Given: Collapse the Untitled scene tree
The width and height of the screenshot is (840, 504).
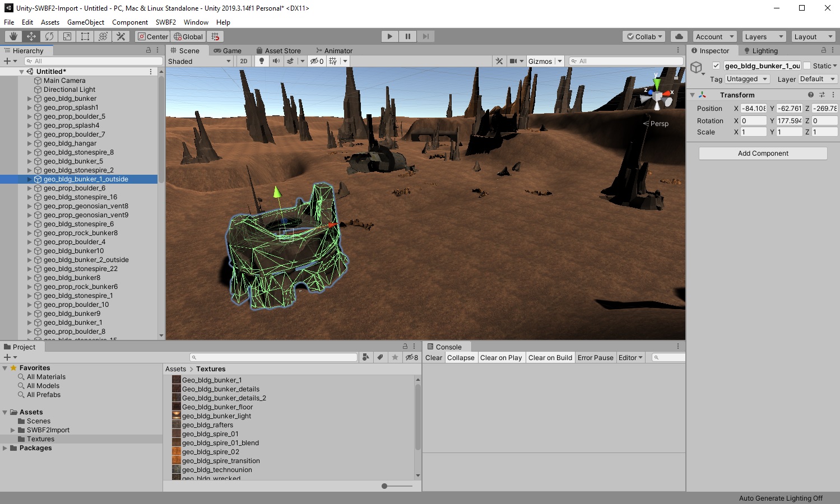Looking at the screenshot, I should (21, 72).
